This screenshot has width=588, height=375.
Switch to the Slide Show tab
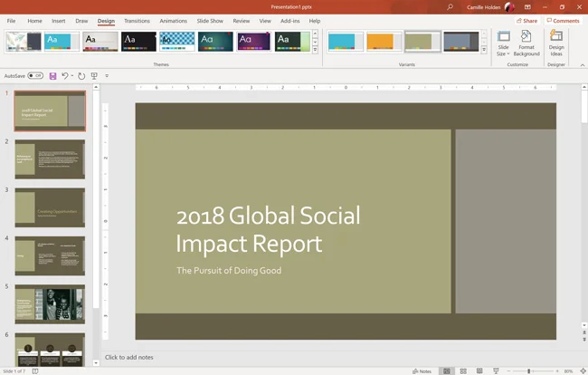(x=210, y=21)
